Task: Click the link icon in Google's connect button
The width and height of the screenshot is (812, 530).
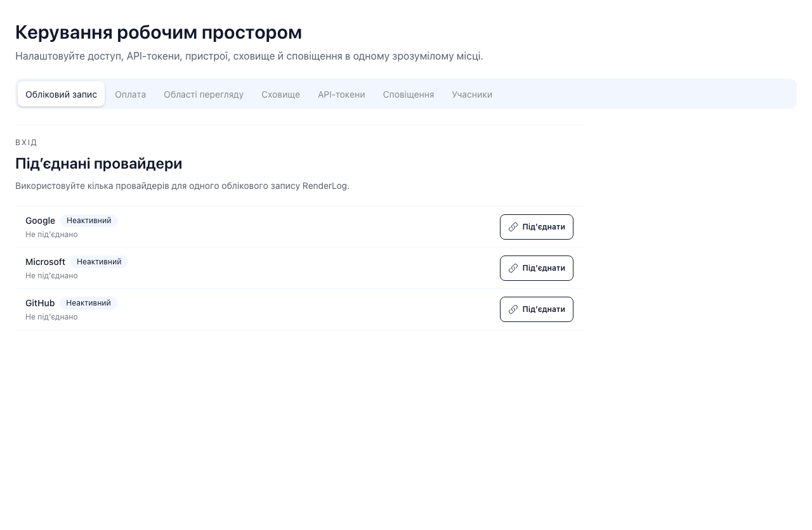Action: click(513, 227)
